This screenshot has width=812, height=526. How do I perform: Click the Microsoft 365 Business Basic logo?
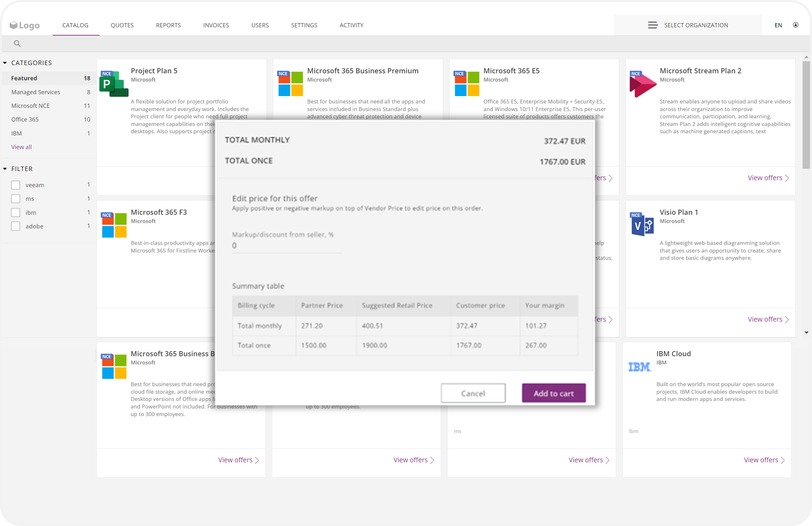tap(114, 366)
